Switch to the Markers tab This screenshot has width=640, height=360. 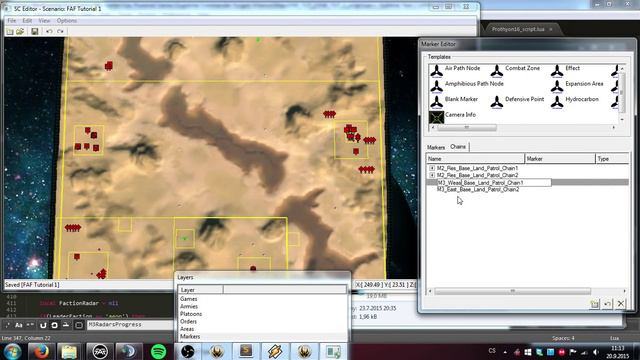[x=436, y=147]
